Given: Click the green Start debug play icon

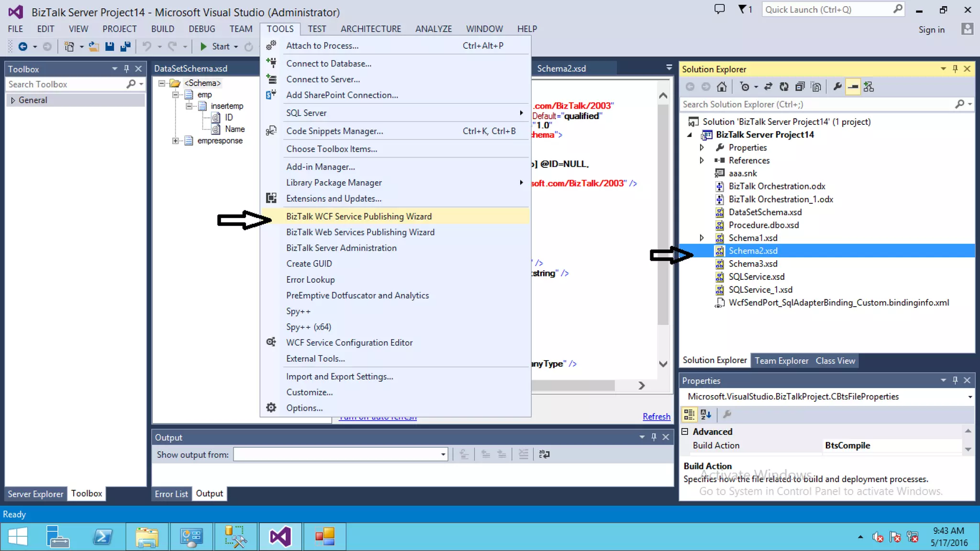Looking at the screenshot, I should point(203,46).
